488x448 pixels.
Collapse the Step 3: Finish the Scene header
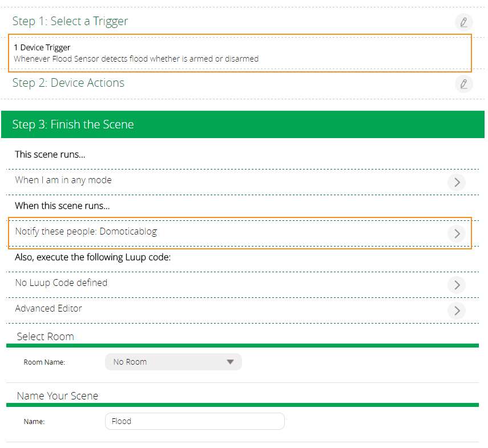point(73,124)
